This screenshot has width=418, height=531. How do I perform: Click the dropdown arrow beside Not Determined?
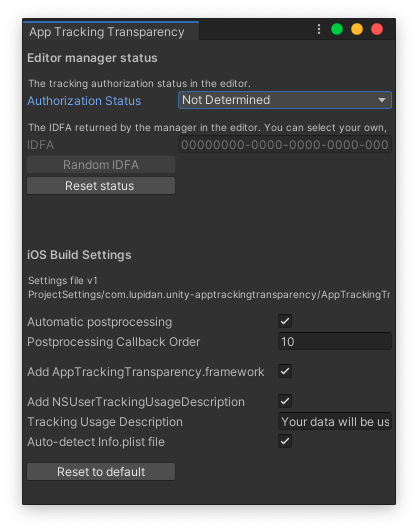(x=382, y=100)
